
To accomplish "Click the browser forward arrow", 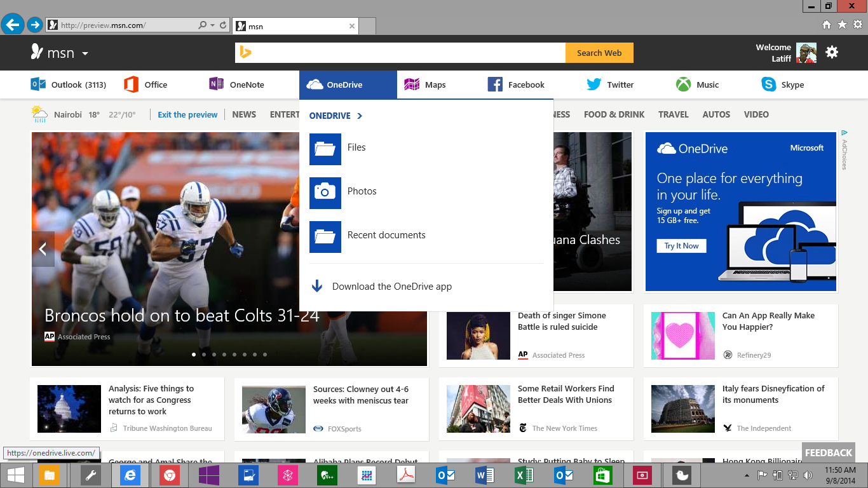I will pos(35,25).
